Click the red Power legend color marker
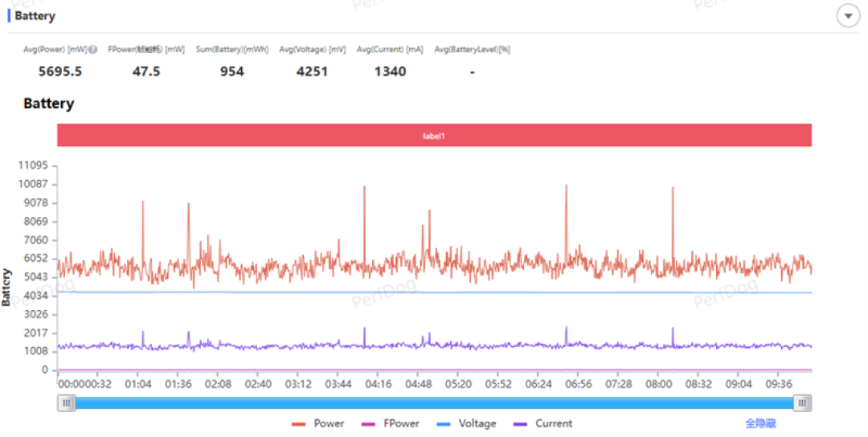 [x=299, y=424]
